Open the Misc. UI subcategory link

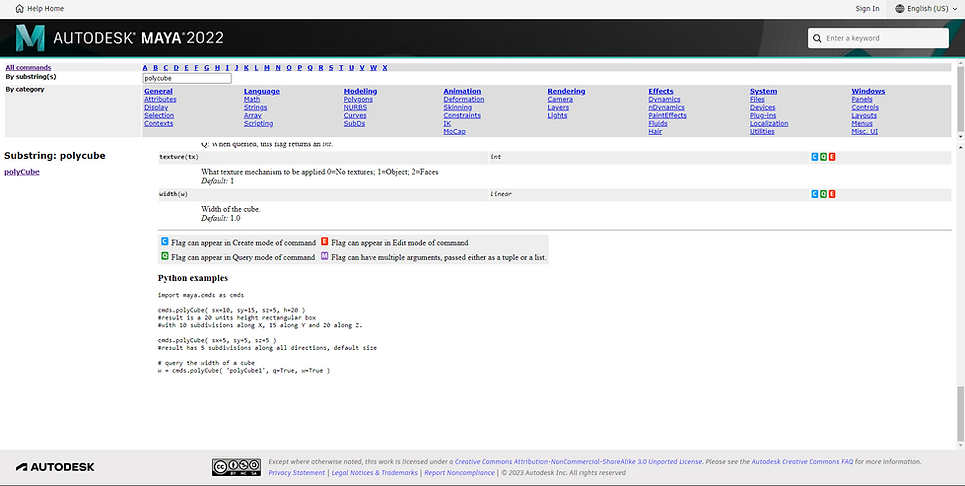coord(865,131)
